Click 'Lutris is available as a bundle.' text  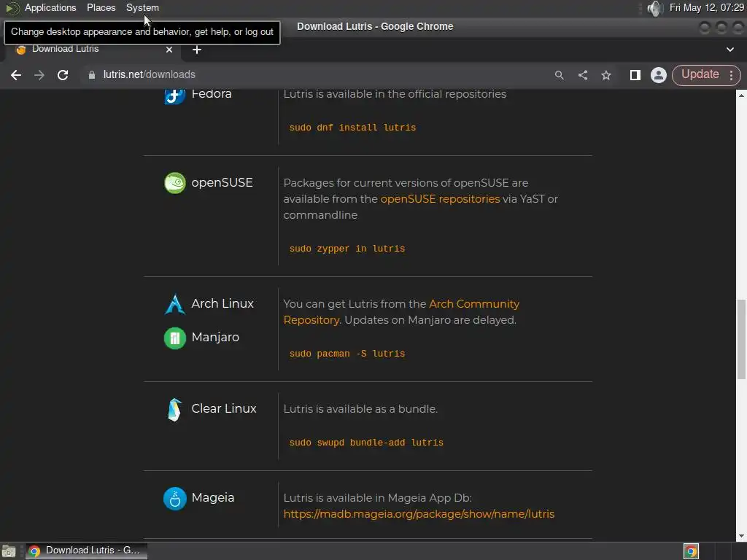click(360, 408)
